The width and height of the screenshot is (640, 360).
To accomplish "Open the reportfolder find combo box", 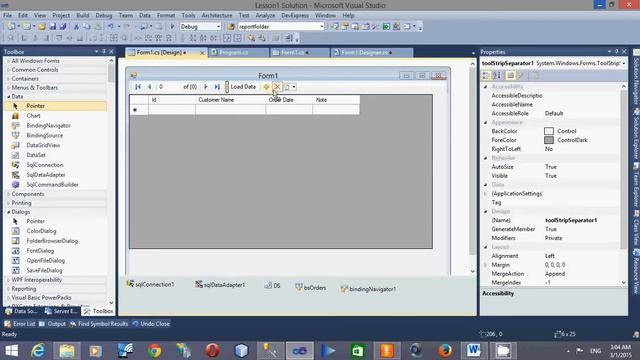I will coord(322,27).
